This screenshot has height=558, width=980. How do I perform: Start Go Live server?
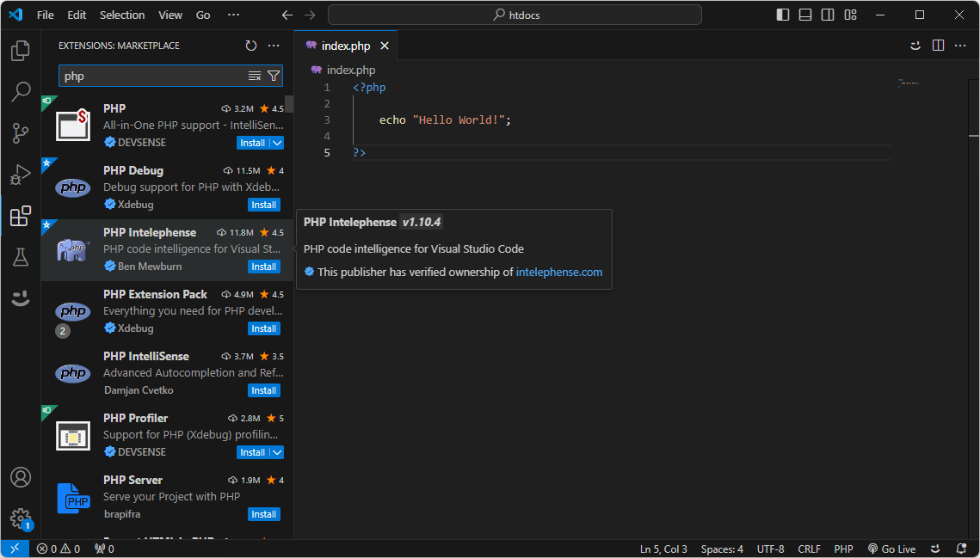891,549
